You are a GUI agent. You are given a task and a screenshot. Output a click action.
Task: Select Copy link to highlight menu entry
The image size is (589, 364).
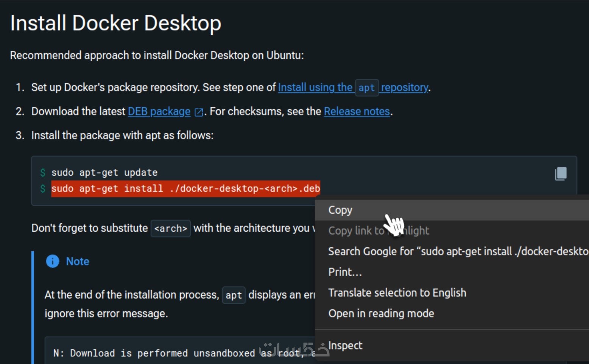[x=379, y=231]
